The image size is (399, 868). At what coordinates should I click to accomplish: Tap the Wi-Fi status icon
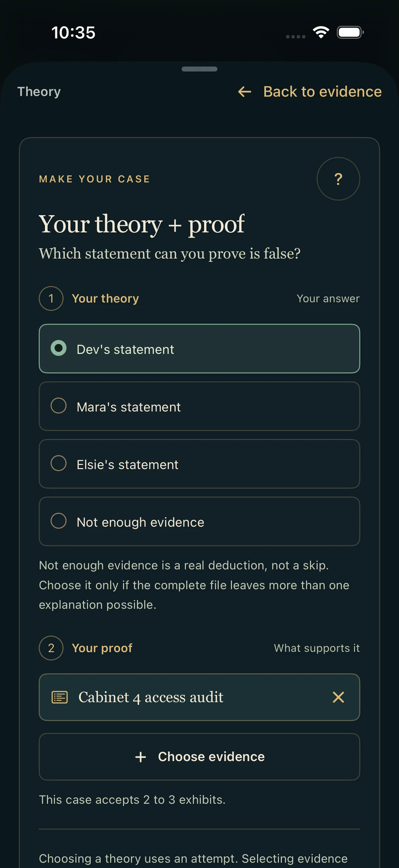[x=321, y=33]
